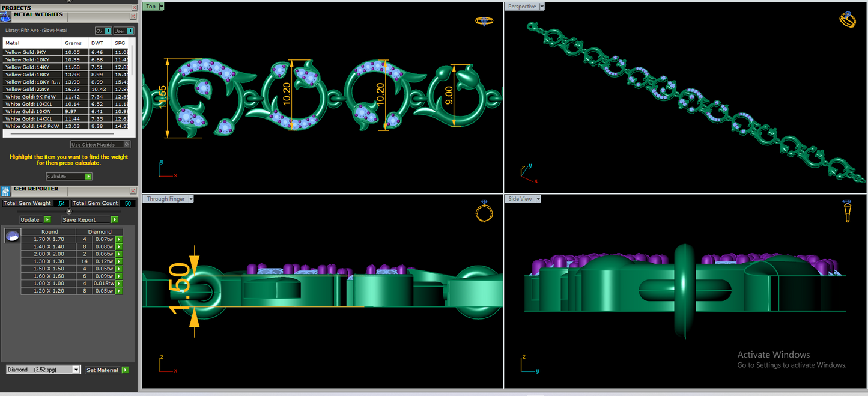Select the Top viewport label tab
Image resolution: width=868 pixels, height=396 pixels.
point(151,7)
